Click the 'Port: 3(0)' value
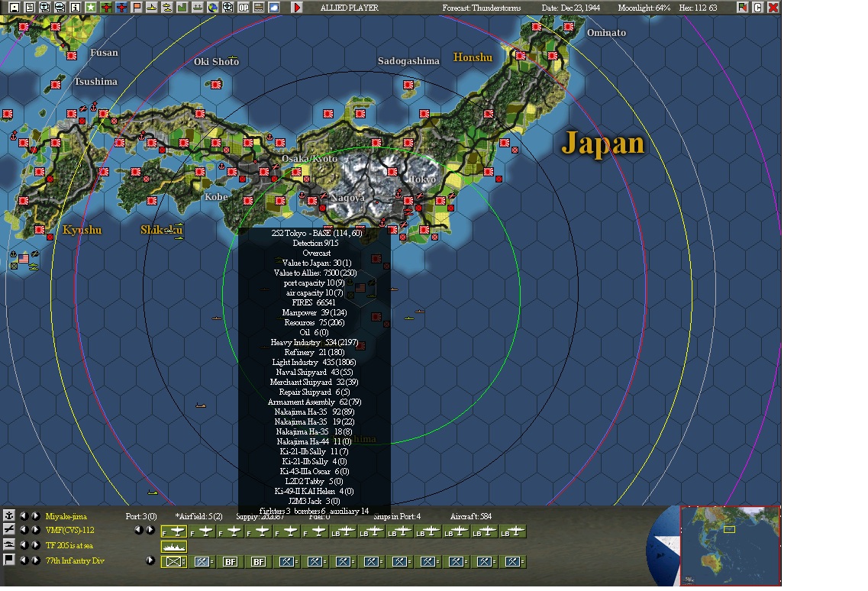This screenshot has width=868, height=591. click(x=141, y=516)
